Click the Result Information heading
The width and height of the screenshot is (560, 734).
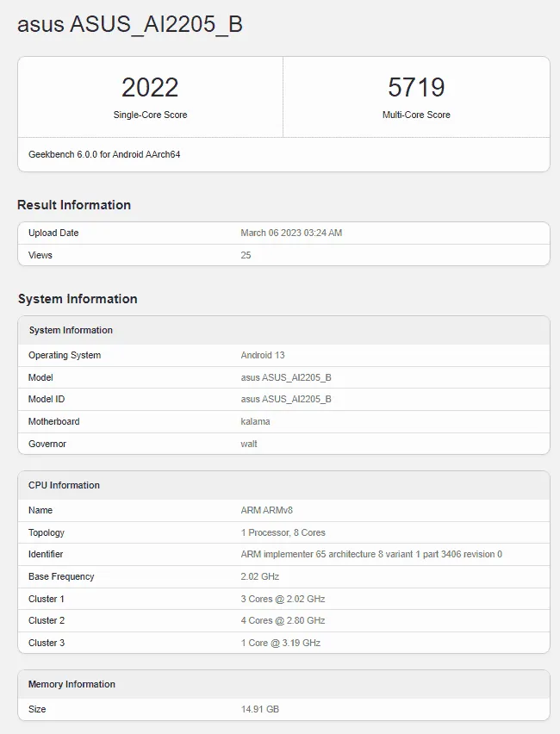pyautogui.click(x=74, y=205)
